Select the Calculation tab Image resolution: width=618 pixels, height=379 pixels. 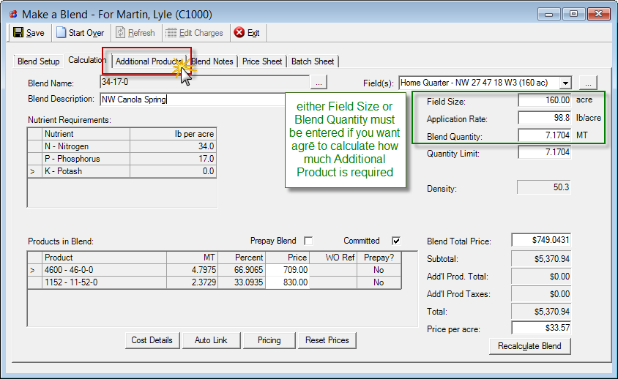point(87,60)
